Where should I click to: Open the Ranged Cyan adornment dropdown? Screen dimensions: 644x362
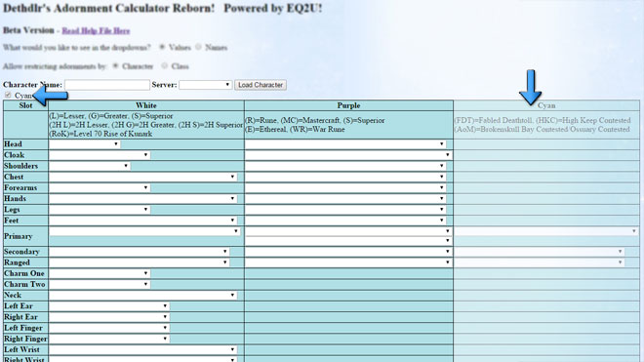click(540, 262)
